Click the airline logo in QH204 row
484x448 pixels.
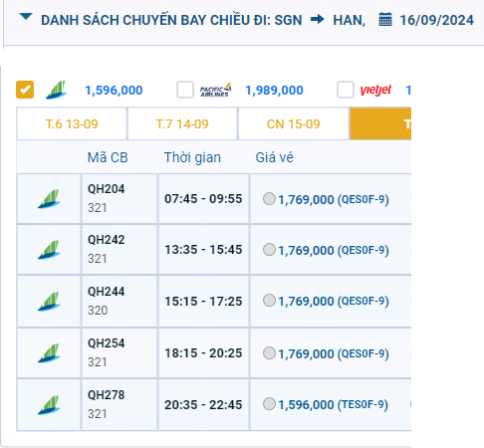49,199
